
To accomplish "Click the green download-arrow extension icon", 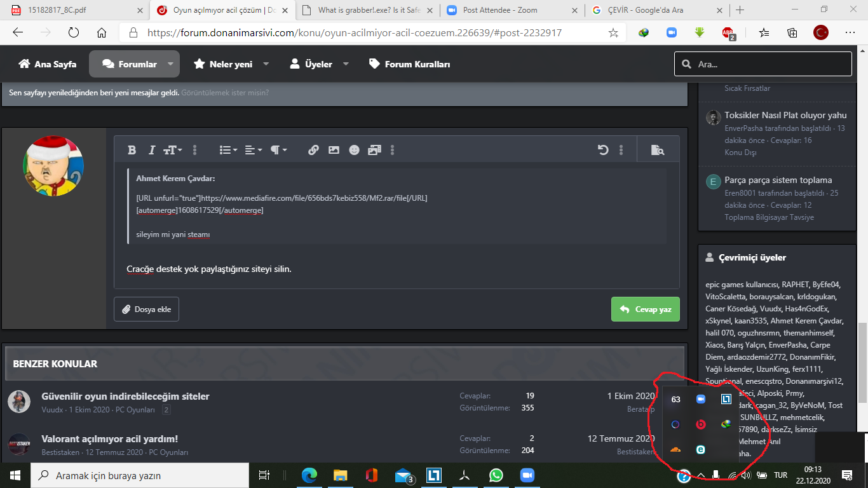I will 700,32.
